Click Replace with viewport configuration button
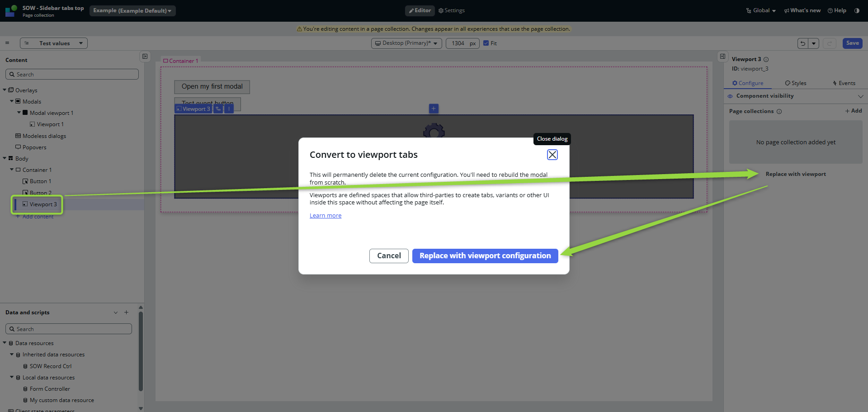This screenshot has height=412, width=868. [x=485, y=256]
